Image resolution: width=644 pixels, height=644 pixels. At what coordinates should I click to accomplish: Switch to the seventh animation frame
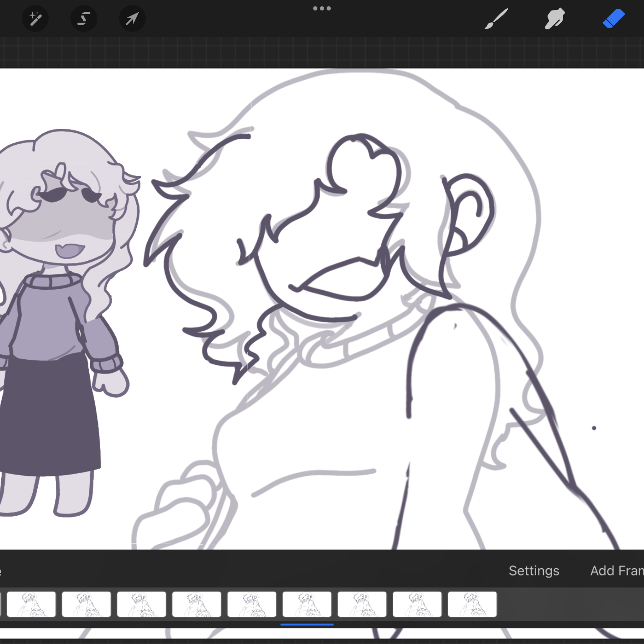point(362,604)
